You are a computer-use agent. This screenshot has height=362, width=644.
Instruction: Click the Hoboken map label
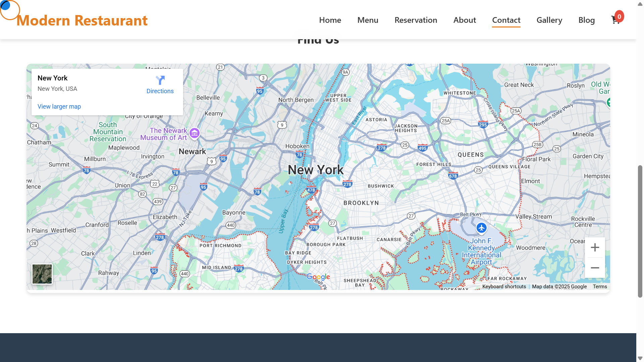pos(297,146)
